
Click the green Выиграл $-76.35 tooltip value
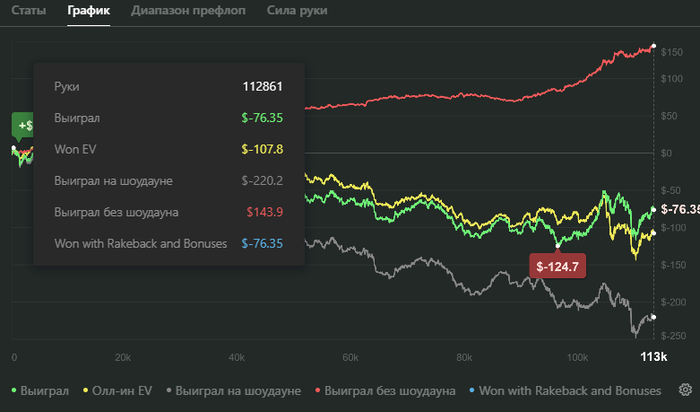pos(262,118)
